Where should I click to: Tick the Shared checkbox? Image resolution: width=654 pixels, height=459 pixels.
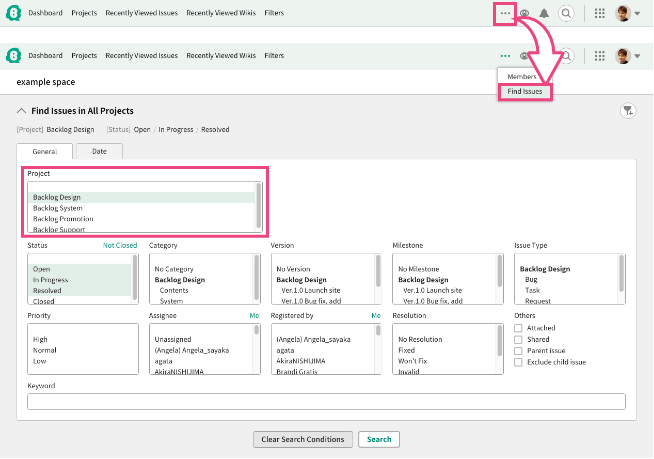(518, 340)
